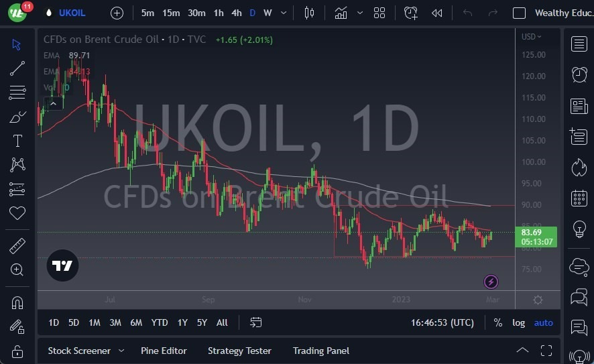
Task: Toggle the auto price scale
Action: pos(543,322)
